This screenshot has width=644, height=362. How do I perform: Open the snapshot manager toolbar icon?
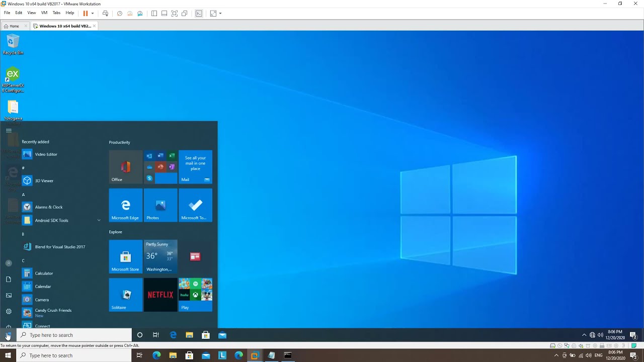click(x=140, y=13)
